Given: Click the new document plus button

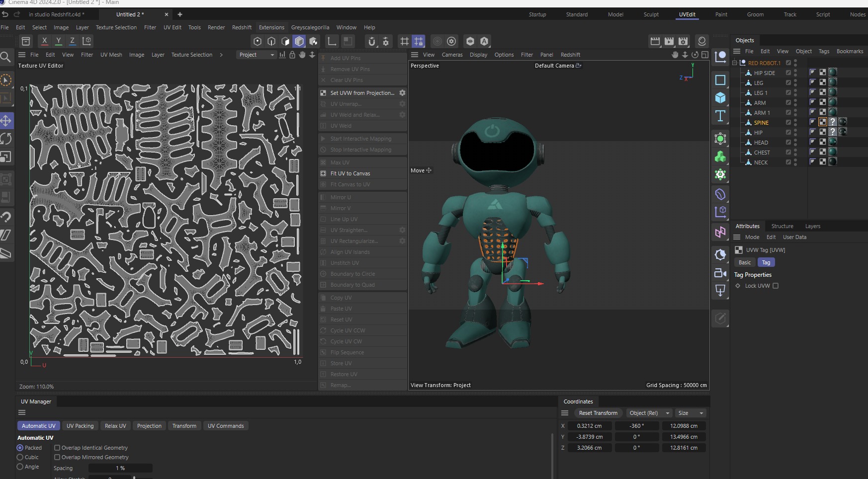Looking at the screenshot, I should click(x=180, y=14).
